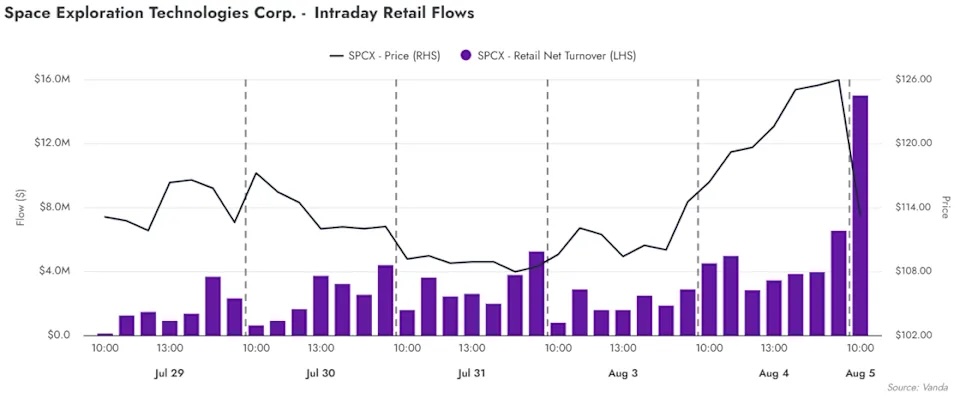
Task: Click the Flow ($) axis title
Action: point(21,207)
